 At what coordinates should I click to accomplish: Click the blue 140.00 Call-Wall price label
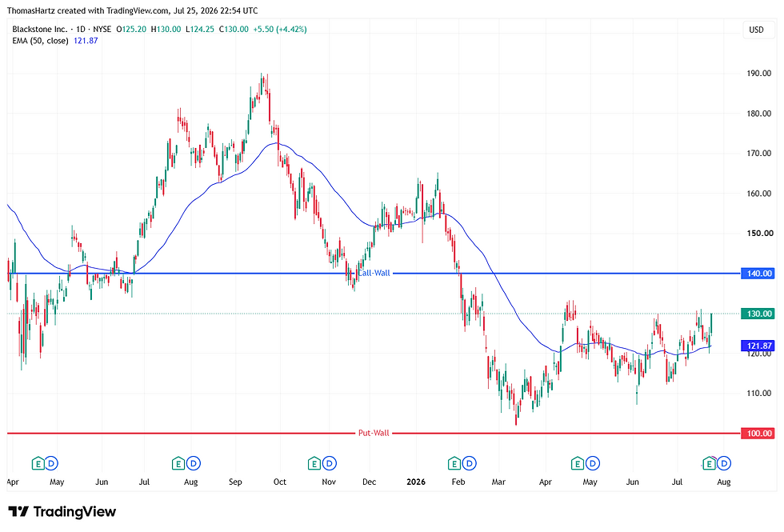758,274
